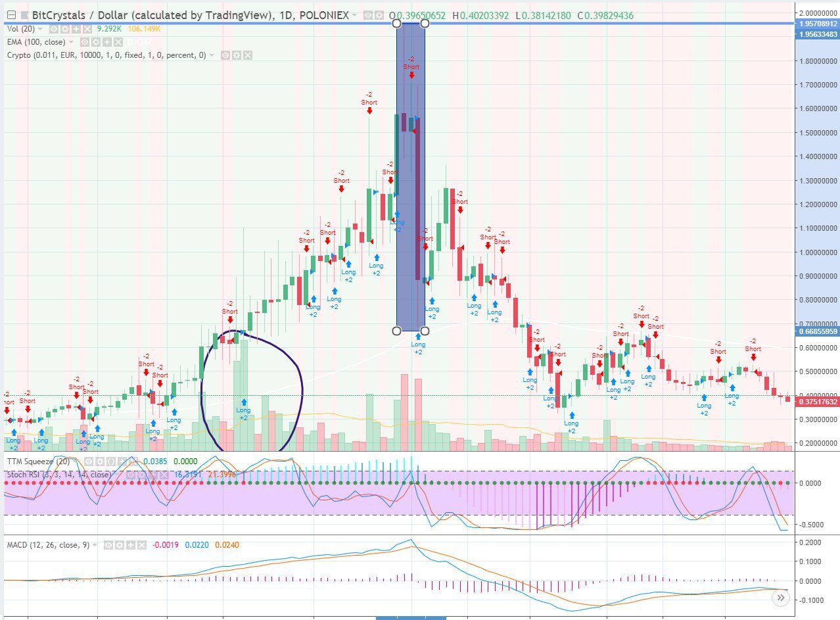Select bottom-right handle of the blue rectangle
The height and width of the screenshot is (620, 840).
425,330
